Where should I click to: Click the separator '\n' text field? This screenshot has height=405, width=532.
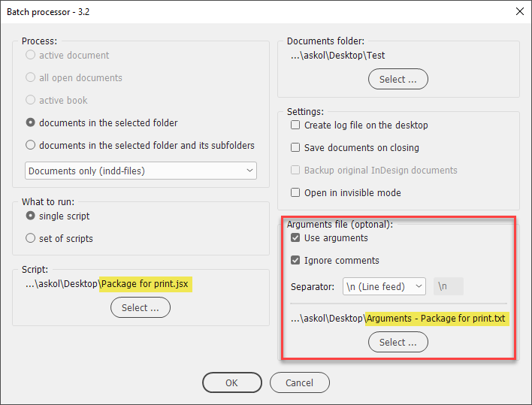point(448,286)
